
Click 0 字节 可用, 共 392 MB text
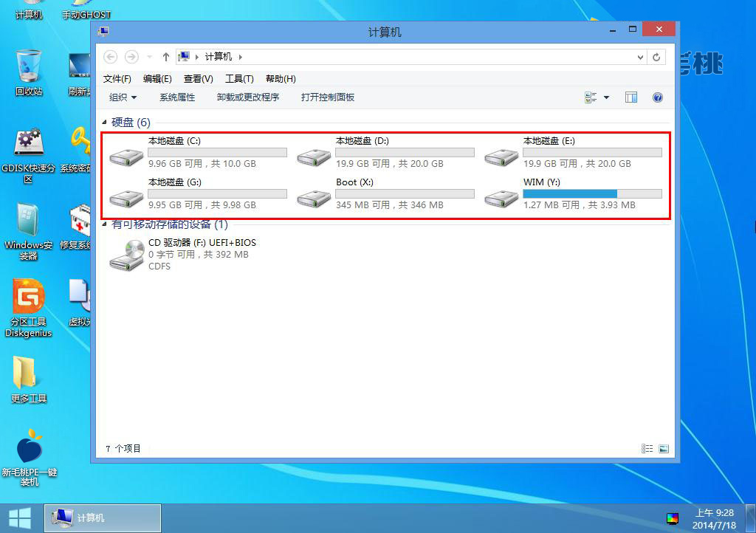pos(199,255)
